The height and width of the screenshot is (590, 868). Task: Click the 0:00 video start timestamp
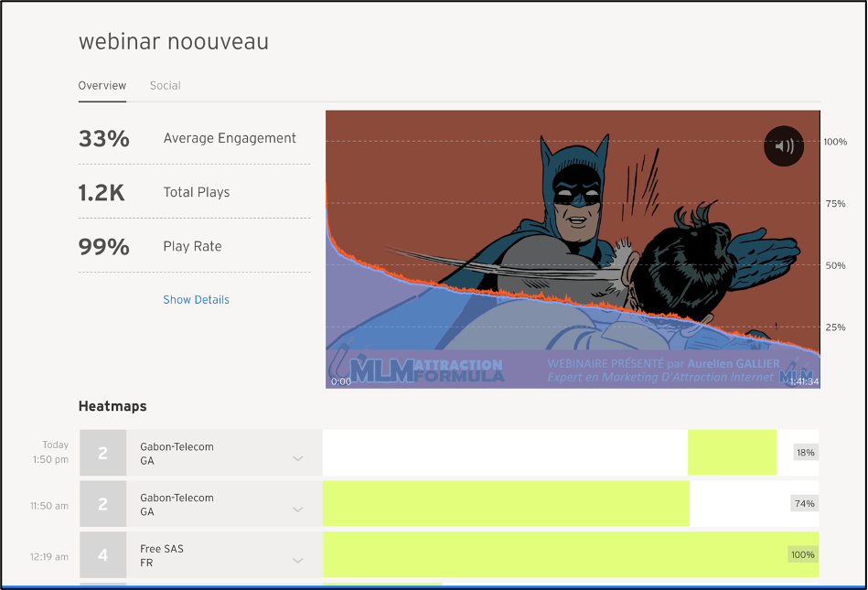[341, 381]
